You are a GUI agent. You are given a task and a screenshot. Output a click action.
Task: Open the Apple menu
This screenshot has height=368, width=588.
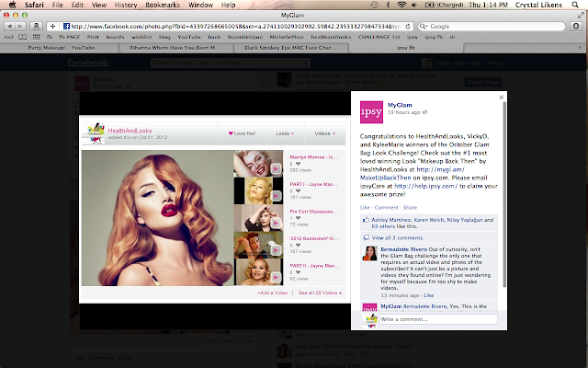point(12,5)
